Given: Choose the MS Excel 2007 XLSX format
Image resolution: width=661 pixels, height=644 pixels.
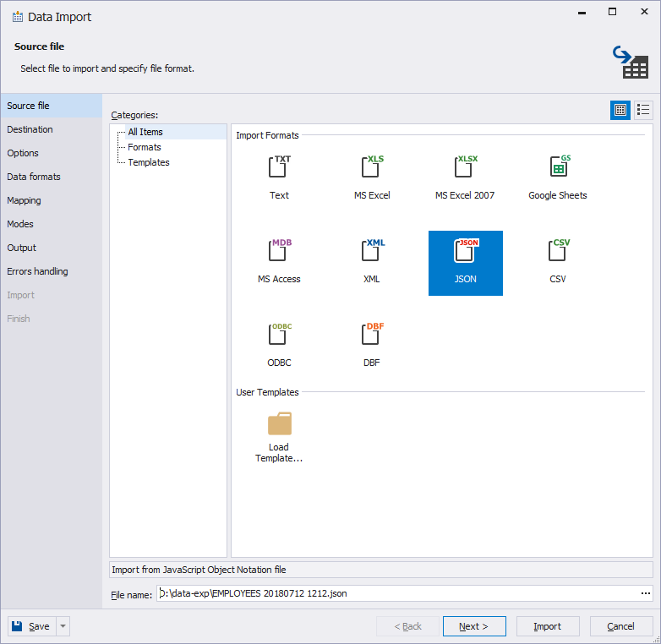Looking at the screenshot, I should [x=465, y=166].
